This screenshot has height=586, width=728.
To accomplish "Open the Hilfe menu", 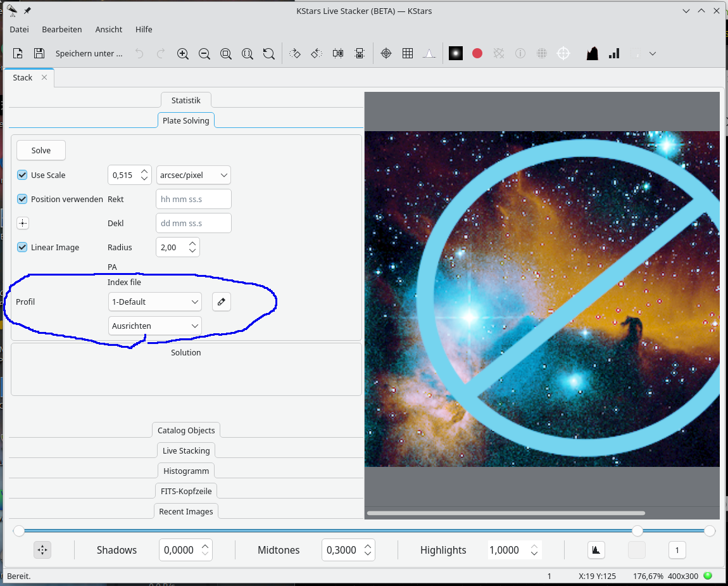I will click(x=144, y=29).
